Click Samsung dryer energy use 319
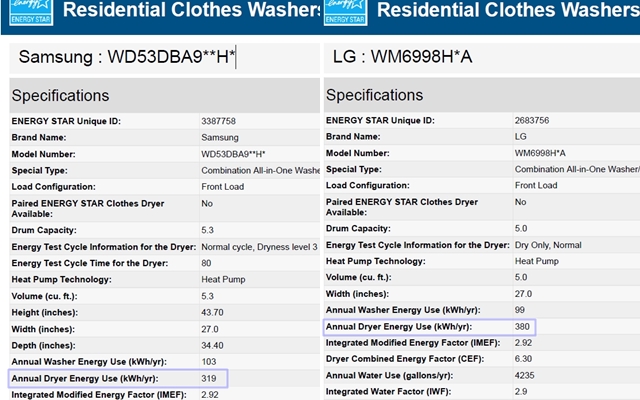640x400 pixels. click(x=209, y=378)
